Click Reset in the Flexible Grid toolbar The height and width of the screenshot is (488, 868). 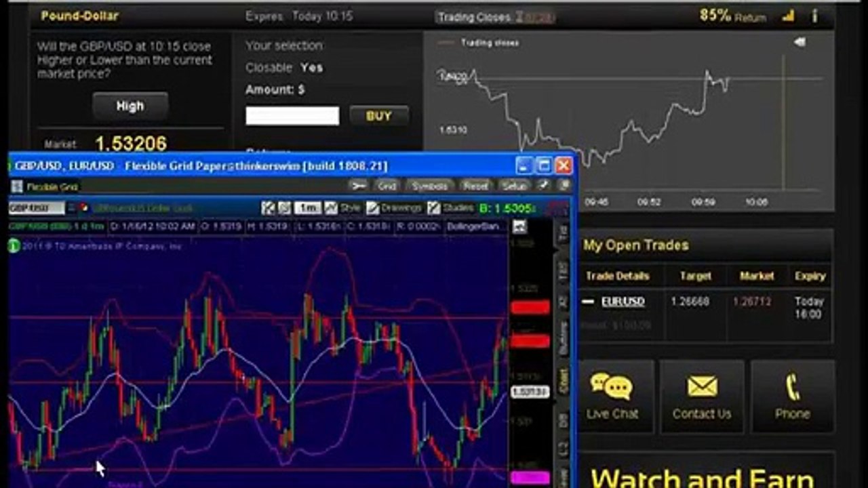coord(476,186)
